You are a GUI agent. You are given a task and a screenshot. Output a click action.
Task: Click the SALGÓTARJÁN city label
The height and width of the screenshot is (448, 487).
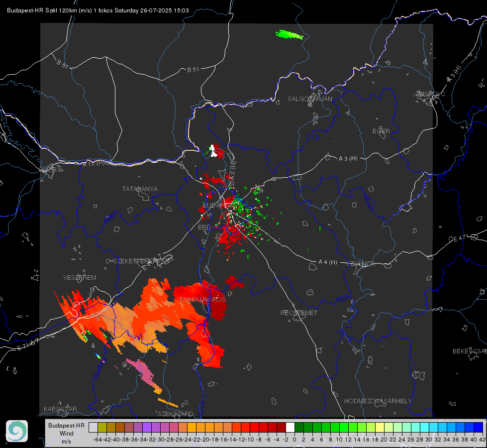pos(309,99)
